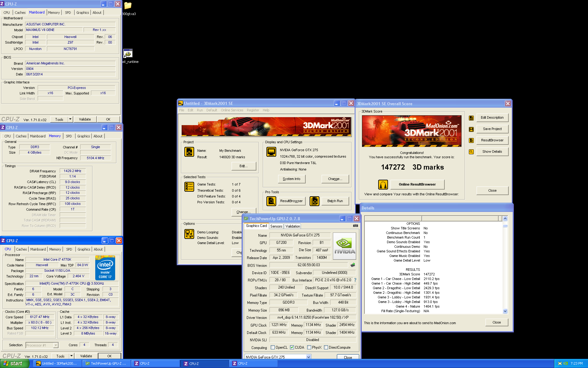Click the Selected Tests checklist icon
Viewport: 588px width, 368px height.
click(x=189, y=186)
